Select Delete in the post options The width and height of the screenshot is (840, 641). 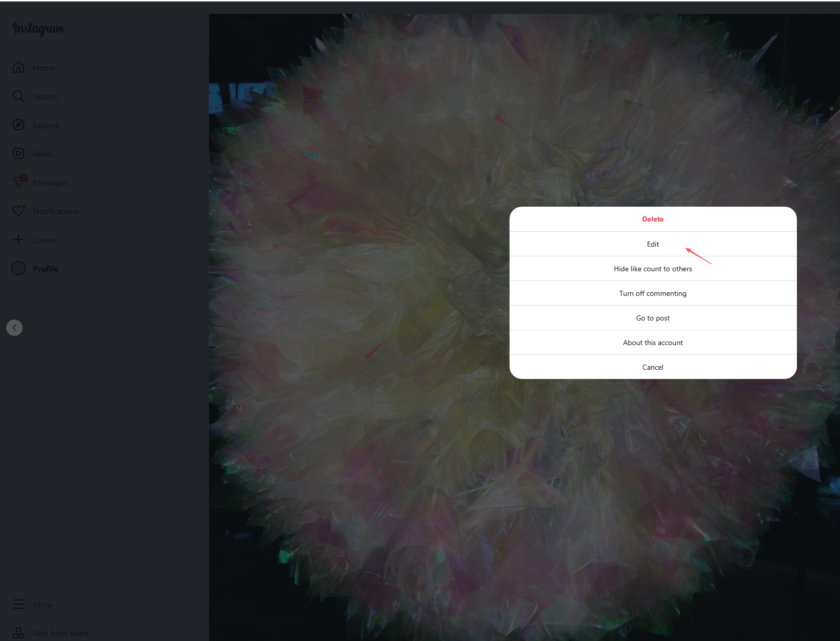coord(653,219)
